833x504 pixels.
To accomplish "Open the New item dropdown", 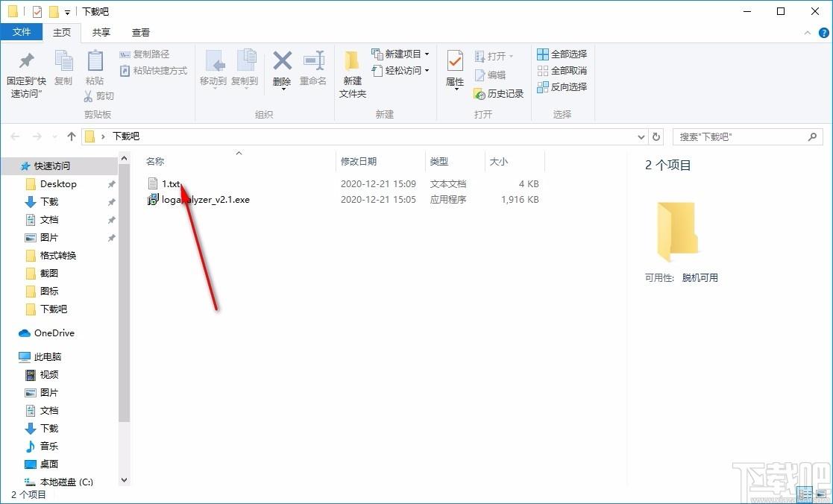I will coord(400,54).
